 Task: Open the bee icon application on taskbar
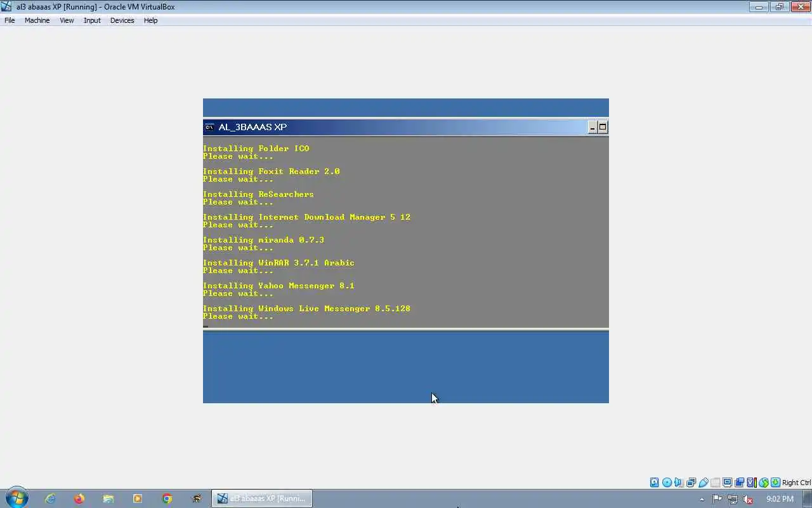(x=197, y=498)
